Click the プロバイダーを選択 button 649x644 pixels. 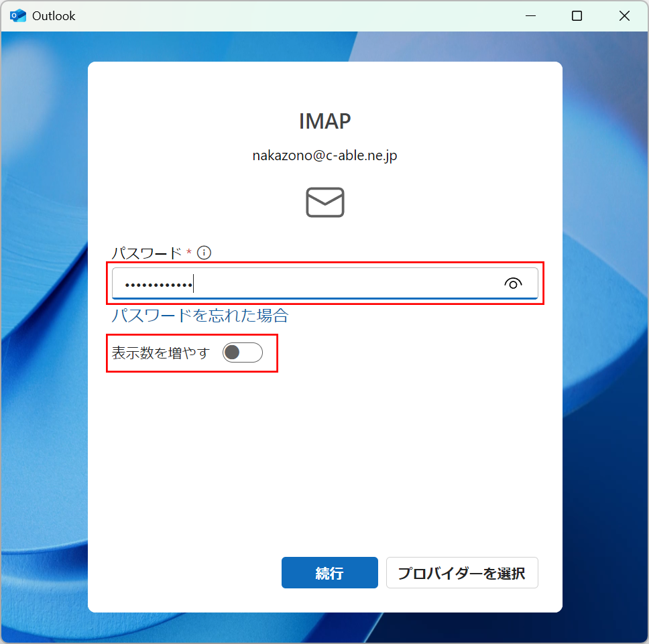tap(462, 573)
